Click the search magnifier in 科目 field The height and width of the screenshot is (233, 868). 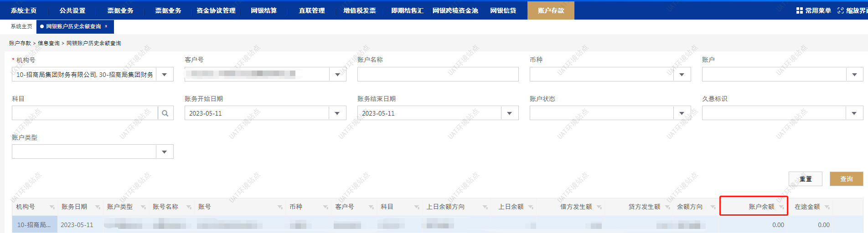tap(165, 113)
